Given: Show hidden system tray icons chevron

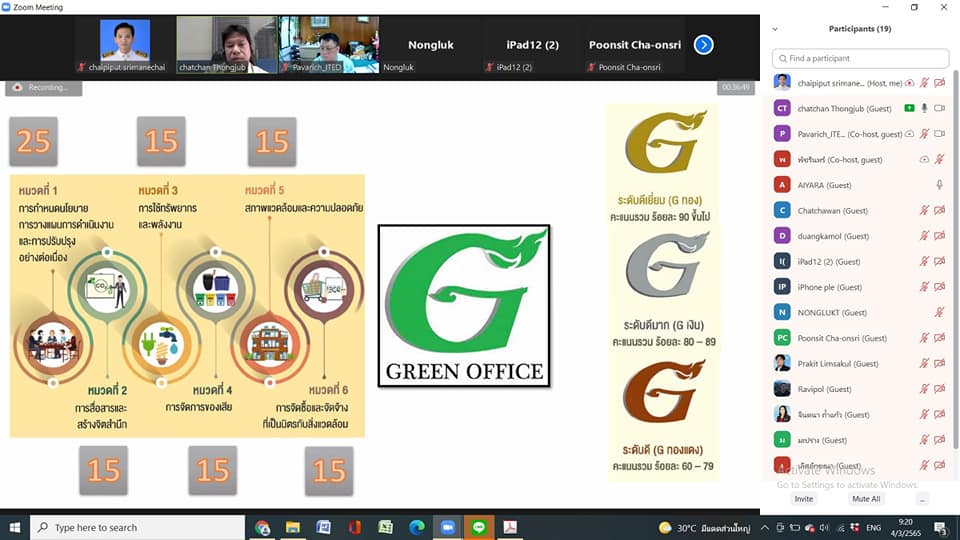Looking at the screenshot, I should [x=765, y=528].
